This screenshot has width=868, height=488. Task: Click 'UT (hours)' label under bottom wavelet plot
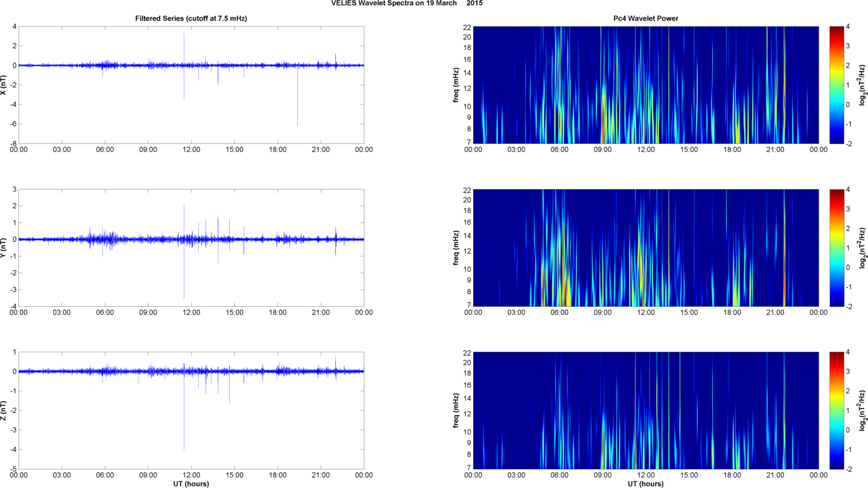pyautogui.click(x=645, y=484)
